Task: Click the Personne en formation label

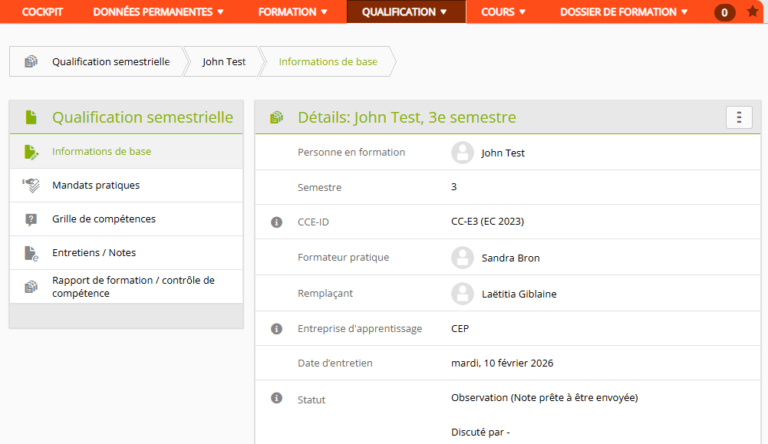Action: 351,152
